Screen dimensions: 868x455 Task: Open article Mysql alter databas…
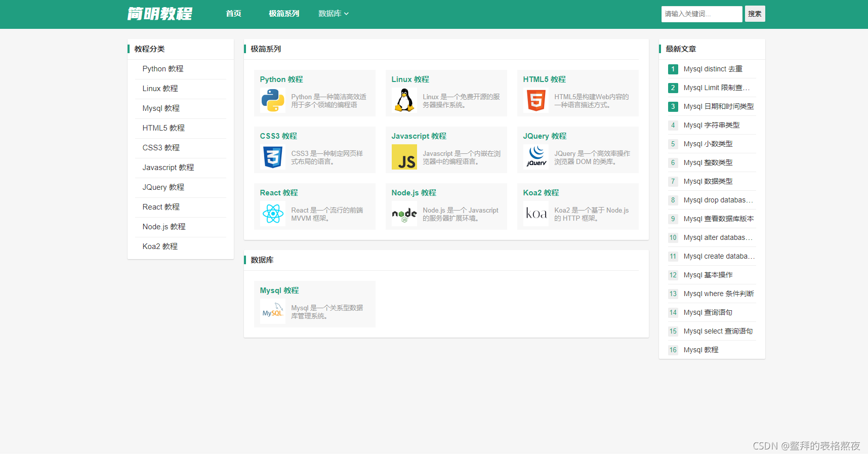point(718,237)
